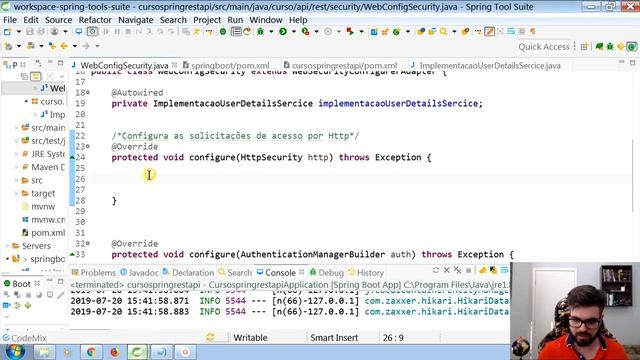
Task: Open the File menu
Action: (x=10, y=20)
